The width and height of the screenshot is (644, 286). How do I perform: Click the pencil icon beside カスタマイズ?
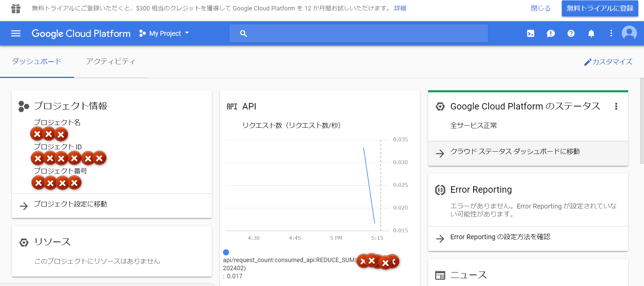tap(588, 62)
